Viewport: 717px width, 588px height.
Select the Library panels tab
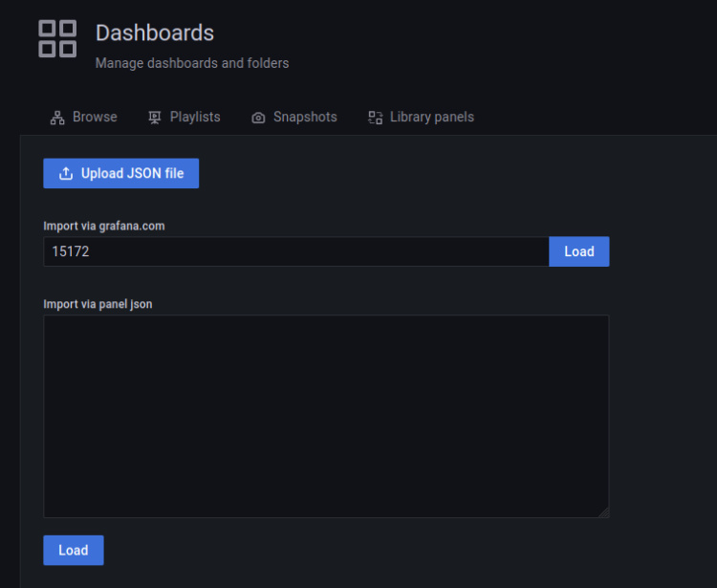pyautogui.click(x=431, y=118)
